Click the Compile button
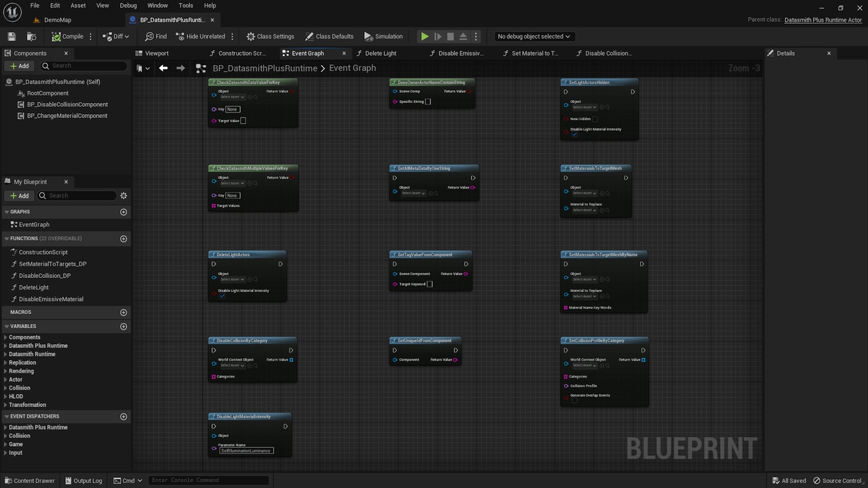 [68, 37]
